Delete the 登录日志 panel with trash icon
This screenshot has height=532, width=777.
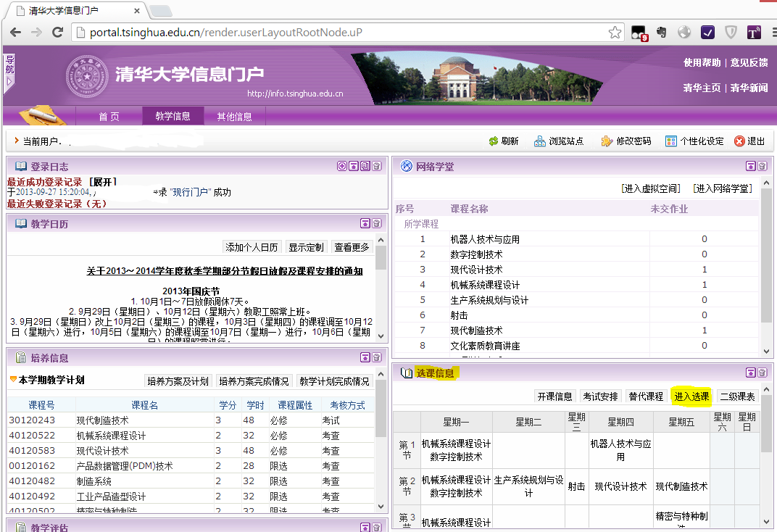click(x=377, y=167)
